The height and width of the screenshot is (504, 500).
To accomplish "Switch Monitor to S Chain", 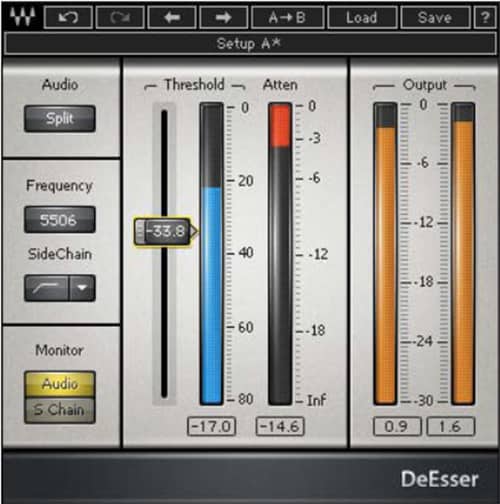I will [x=60, y=410].
